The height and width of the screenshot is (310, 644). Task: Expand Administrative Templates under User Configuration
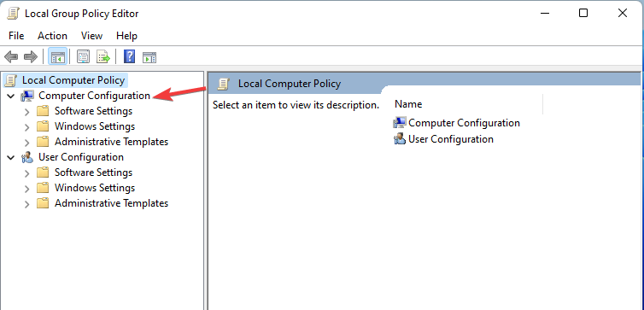[x=27, y=204]
